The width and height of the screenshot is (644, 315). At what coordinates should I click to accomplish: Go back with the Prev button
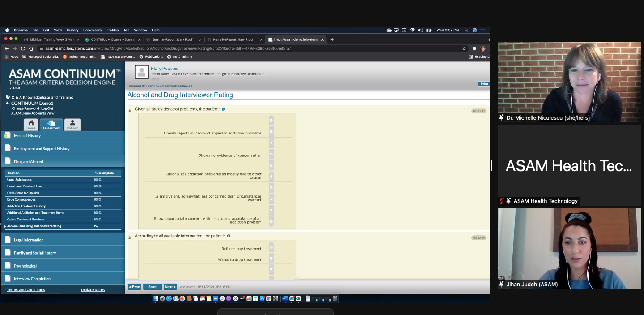(x=134, y=287)
